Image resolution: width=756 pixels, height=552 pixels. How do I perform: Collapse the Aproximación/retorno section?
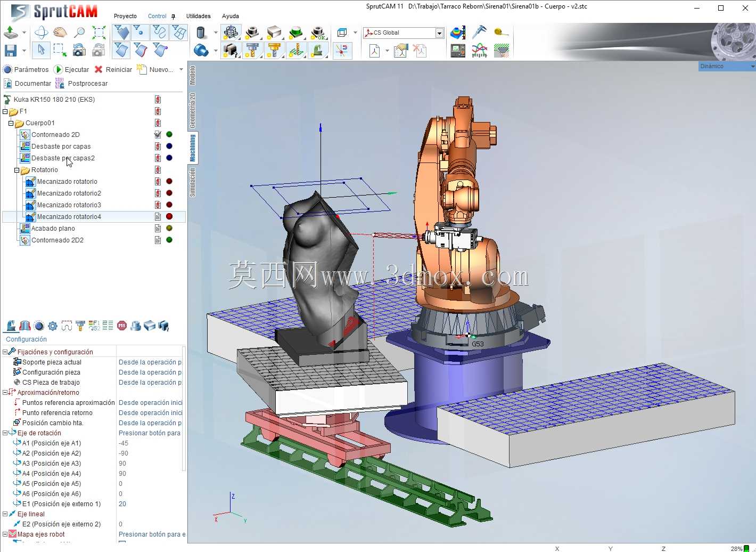click(x=5, y=392)
